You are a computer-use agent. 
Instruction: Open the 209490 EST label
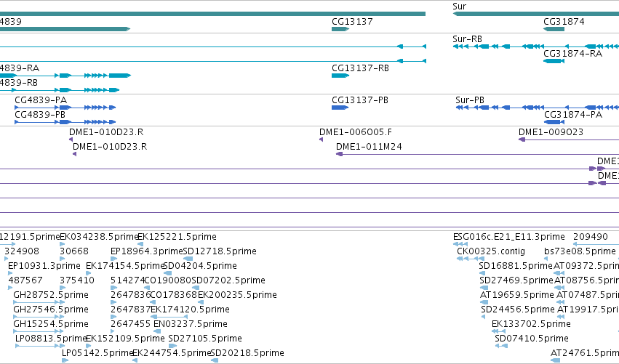[590, 237]
